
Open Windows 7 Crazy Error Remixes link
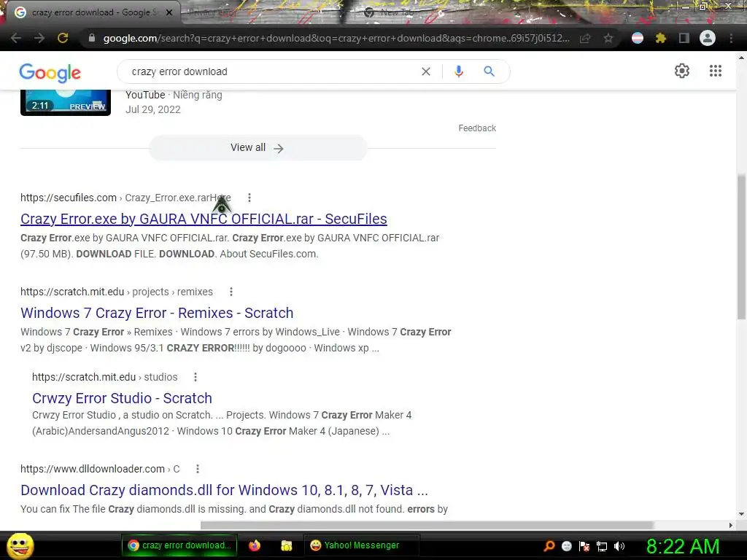tap(157, 313)
